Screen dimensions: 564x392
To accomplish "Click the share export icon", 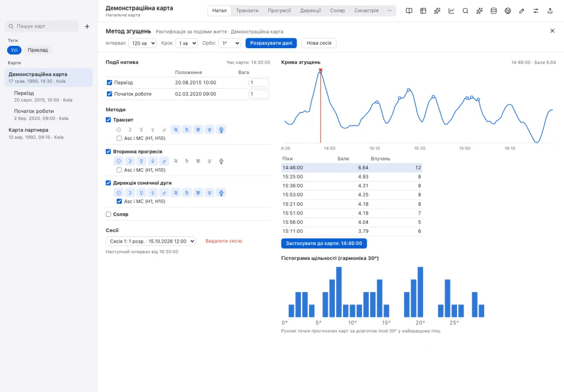I will pyautogui.click(x=550, y=11).
